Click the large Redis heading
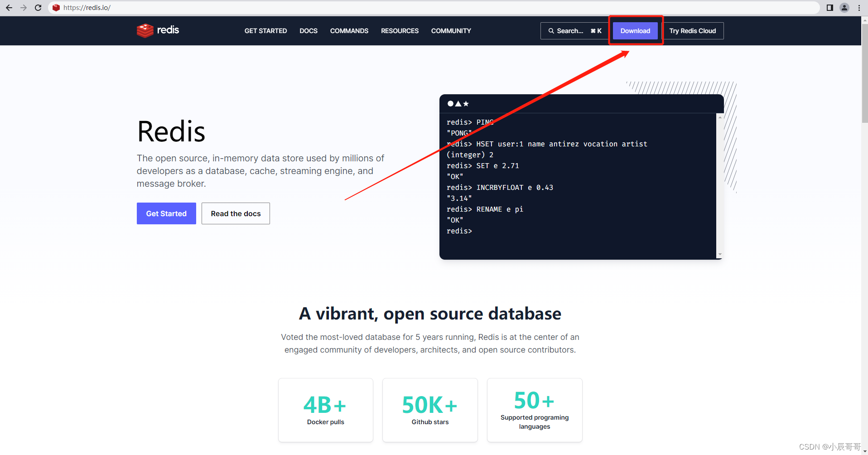Screen dimensions: 868x455 (x=171, y=132)
